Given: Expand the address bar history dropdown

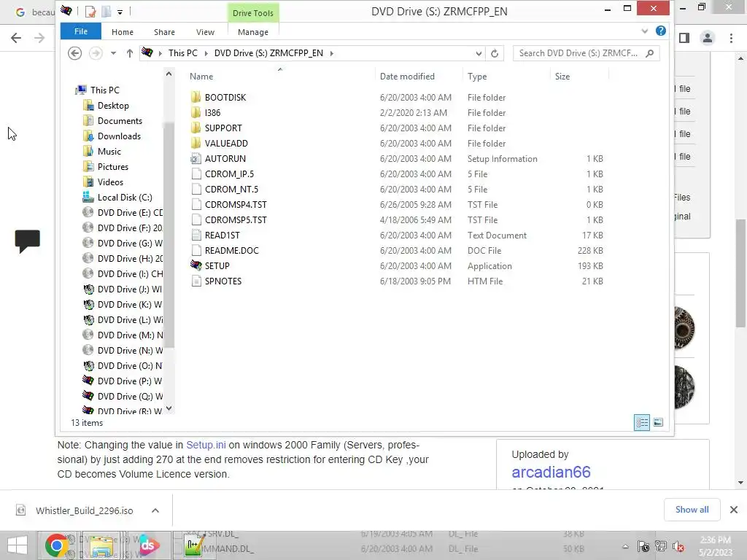Looking at the screenshot, I should click(479, 53).
